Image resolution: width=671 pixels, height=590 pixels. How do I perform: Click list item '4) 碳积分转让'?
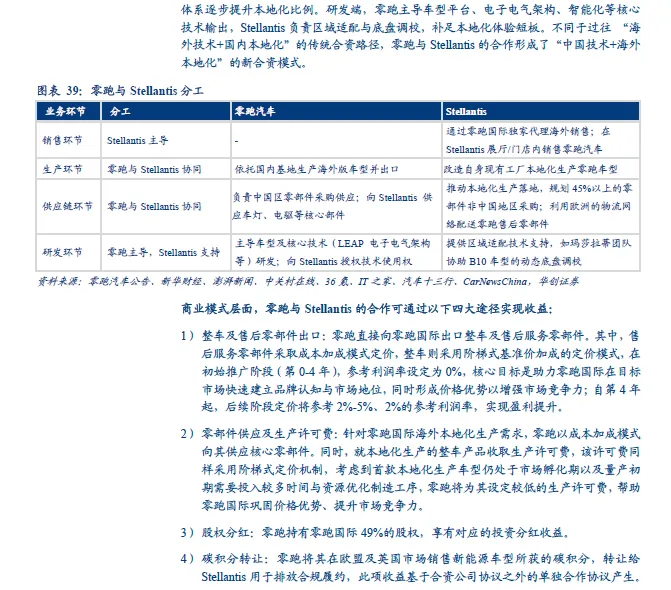(x=411, y=568)
